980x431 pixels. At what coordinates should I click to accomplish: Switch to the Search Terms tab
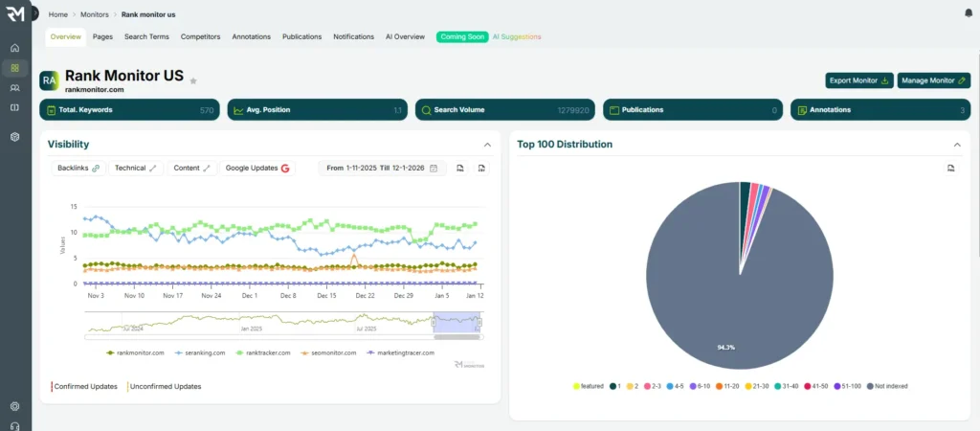point(146,36)
